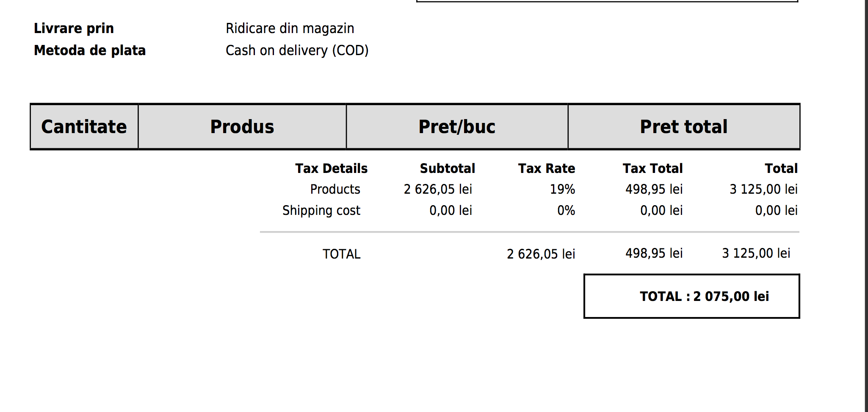Click the Products subtotal 2 626,05 lei
The image size is (868, 412).
(438, 189)
